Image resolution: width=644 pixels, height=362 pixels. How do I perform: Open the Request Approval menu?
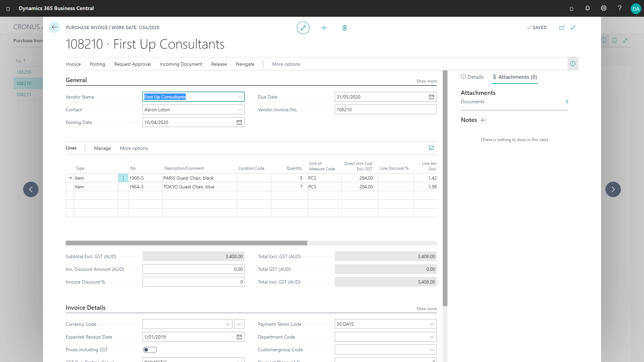[132, 64]
